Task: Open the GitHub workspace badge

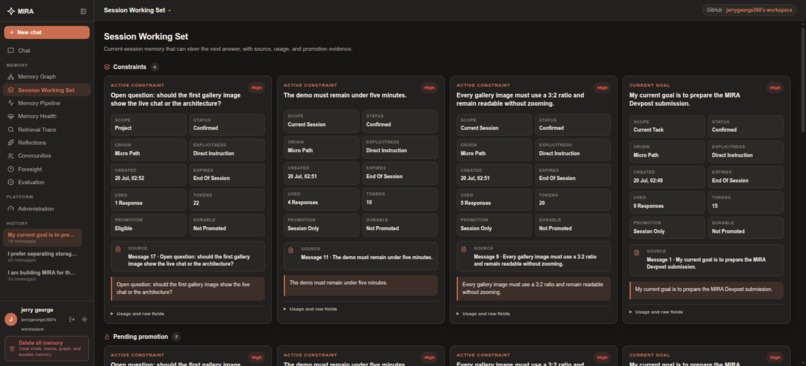Action: tap(749, 10)
